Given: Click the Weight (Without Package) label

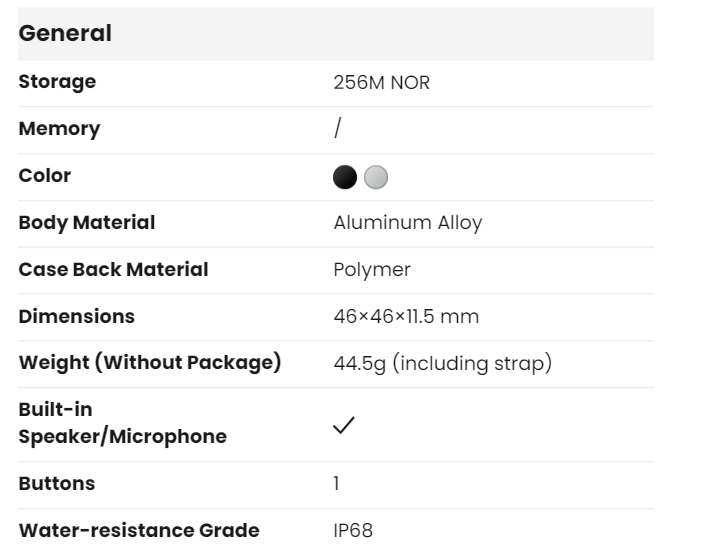Looking at the screenshot, I should 150,362.
